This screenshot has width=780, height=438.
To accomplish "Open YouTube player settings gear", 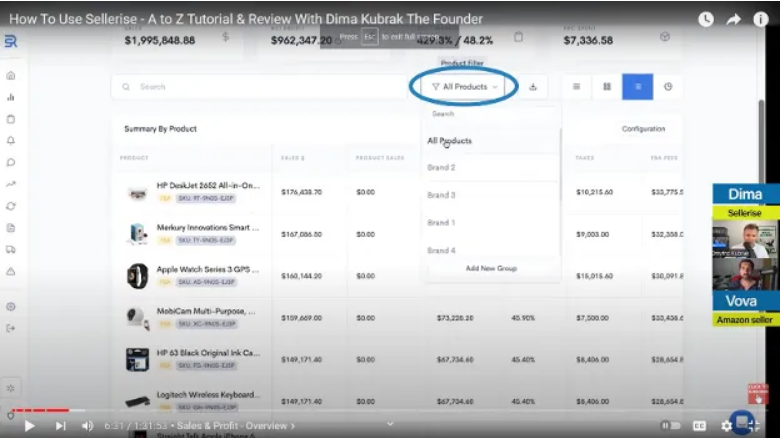I will [x=726, y=426].
